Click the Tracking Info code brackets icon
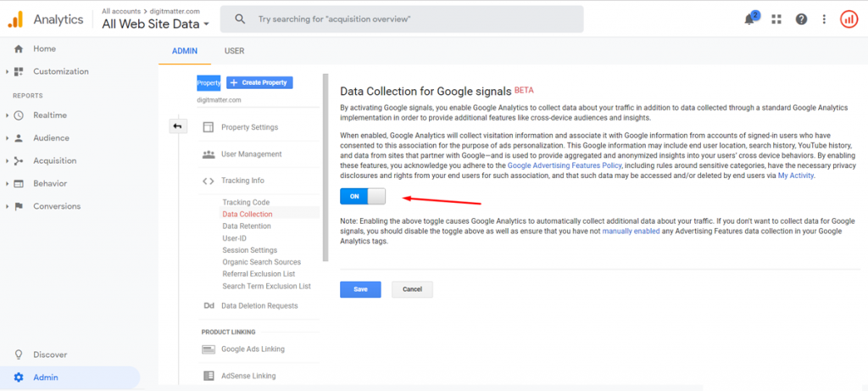868x391 pixels. [x=209, y=181]
